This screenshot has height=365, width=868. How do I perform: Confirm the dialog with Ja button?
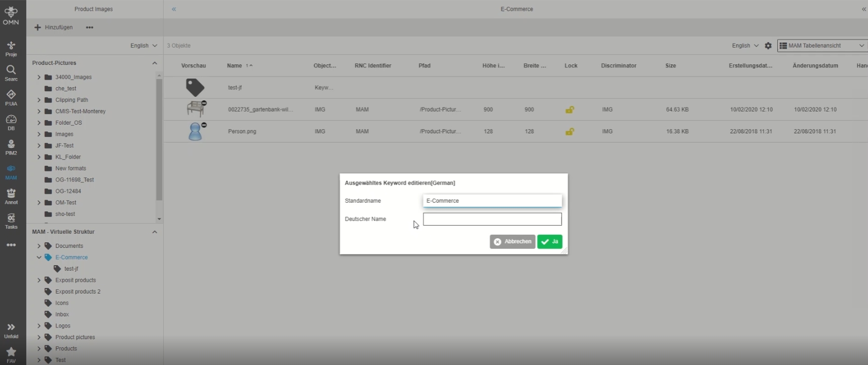point(550,242)
